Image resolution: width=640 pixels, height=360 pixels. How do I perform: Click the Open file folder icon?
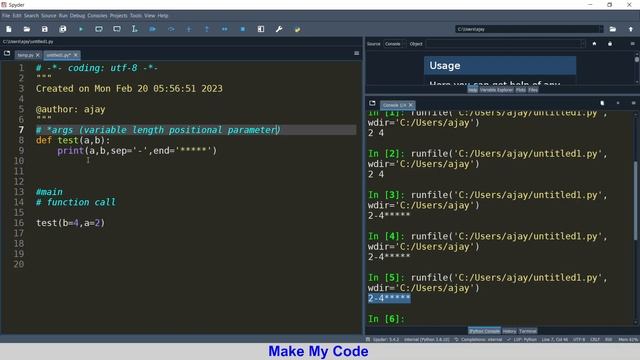[x=27, y=29]
